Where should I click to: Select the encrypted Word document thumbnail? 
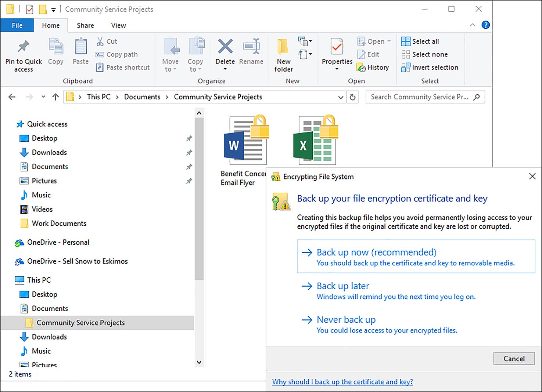(247, 139)
